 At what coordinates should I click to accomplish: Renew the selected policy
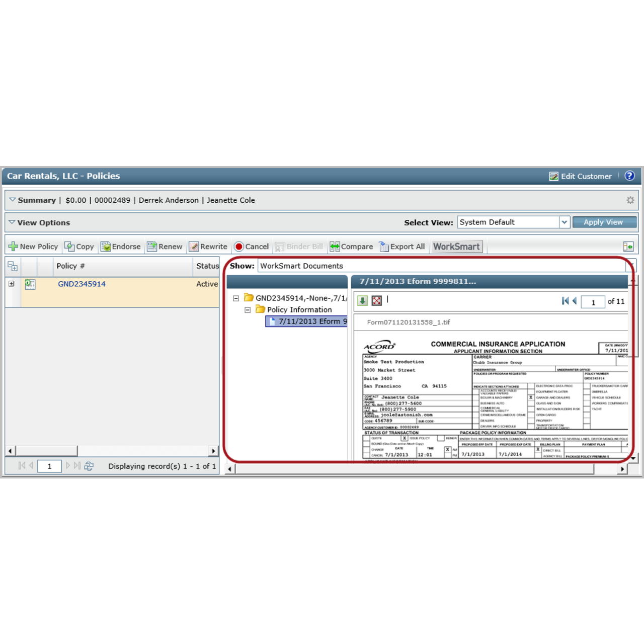[x=164, y=247]
